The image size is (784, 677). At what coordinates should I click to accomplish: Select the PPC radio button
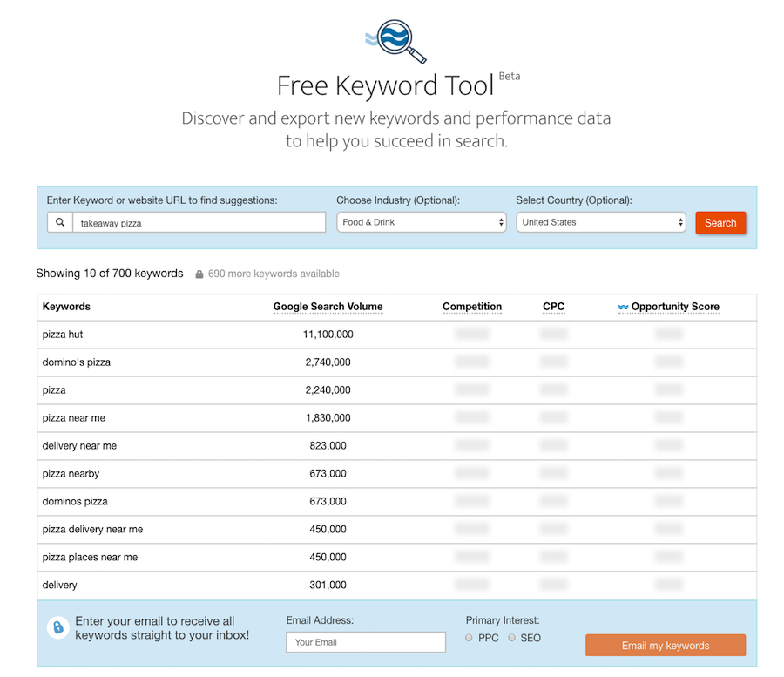470,638
